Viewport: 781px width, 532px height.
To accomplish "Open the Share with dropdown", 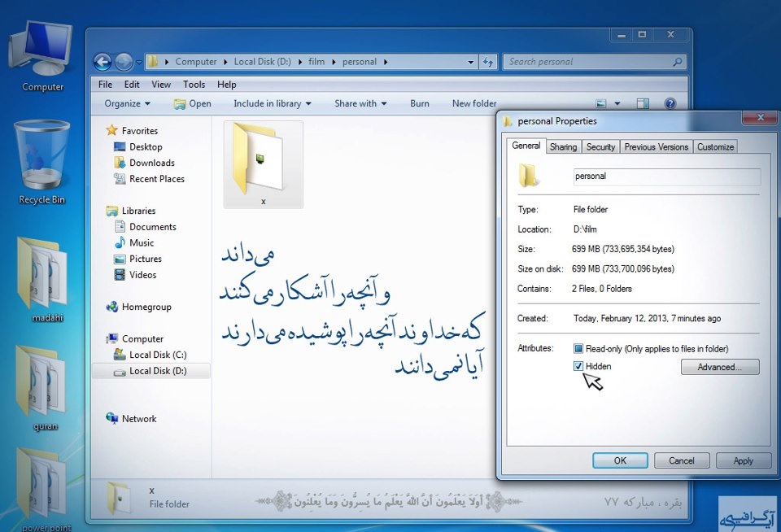I will 360,104.
